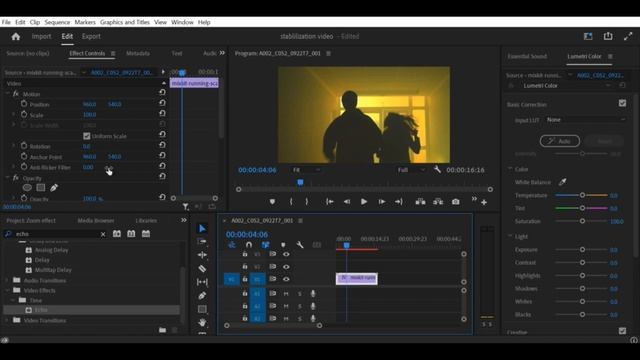640x360 pixels.
Task: Filter by Accelerated Effects badge
Action: coord(117,234)
